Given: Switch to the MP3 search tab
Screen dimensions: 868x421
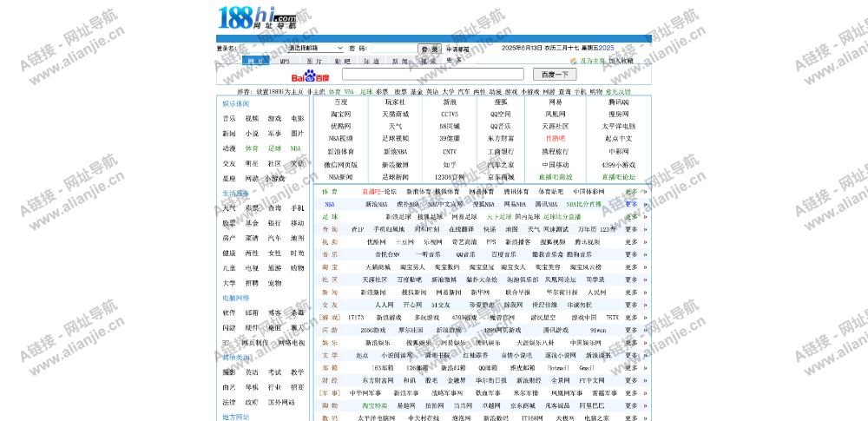Looking at the screenshot, I should [x=285, y=61].
